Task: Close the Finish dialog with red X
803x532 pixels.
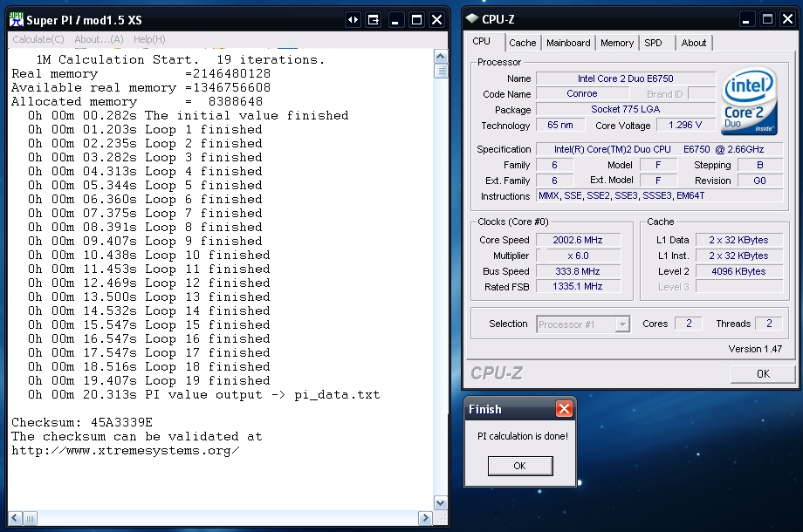Action: (564, 408)
